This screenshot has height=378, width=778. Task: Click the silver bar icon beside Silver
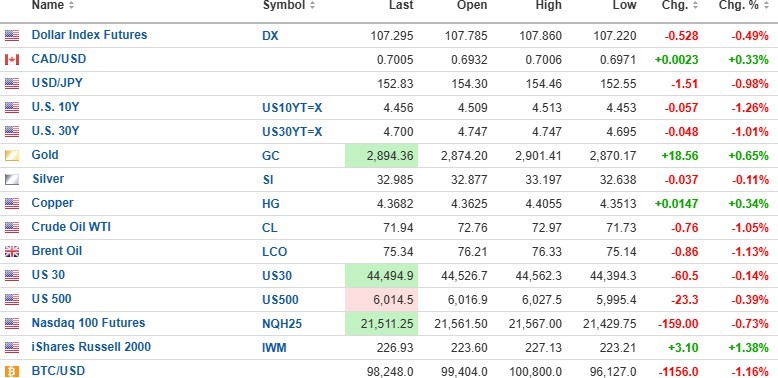pos(12,180)
